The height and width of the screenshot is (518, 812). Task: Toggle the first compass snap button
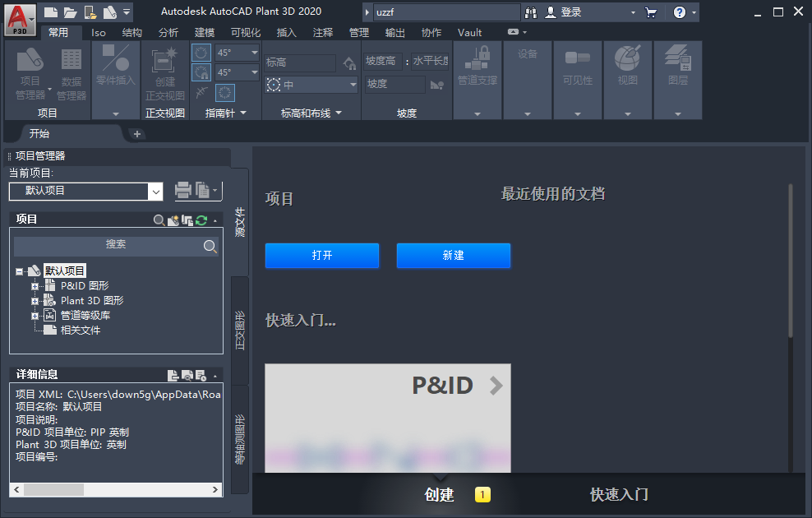[201, 53]
